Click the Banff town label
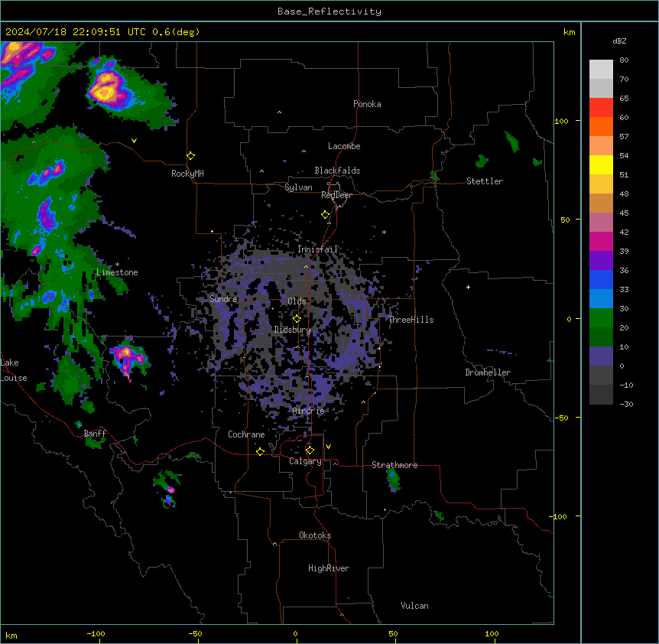The height and width of the screenshot is (644, 659). click(95, 434)
